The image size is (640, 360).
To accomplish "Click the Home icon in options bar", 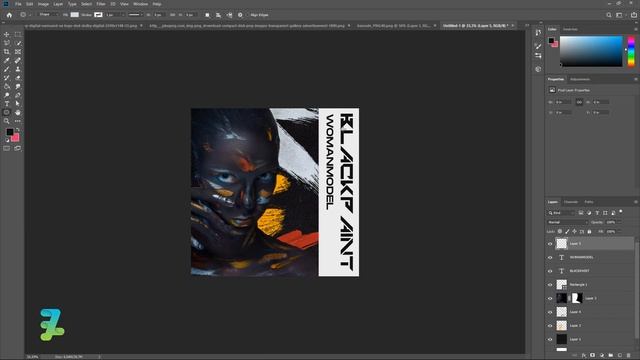I will pos(9,15).
